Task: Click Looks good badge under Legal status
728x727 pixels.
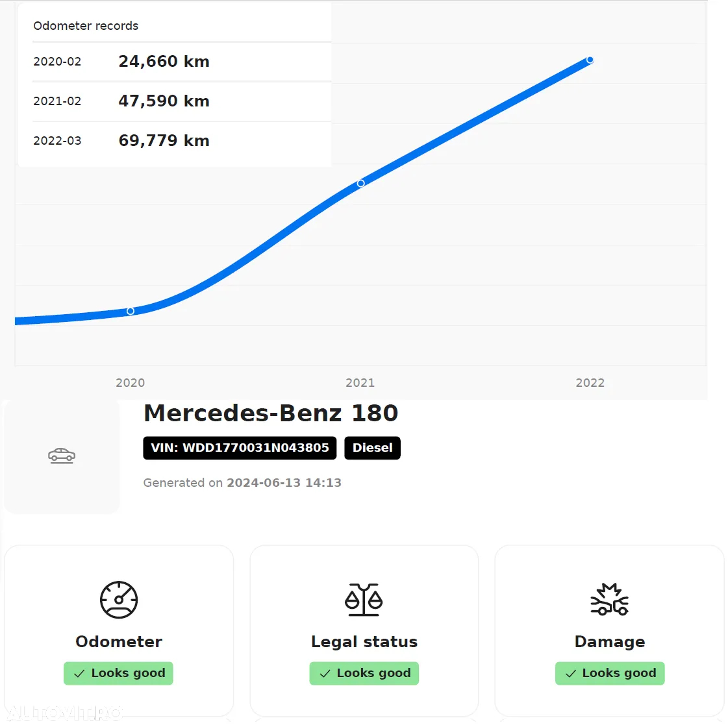Action: tap(364, 673)
